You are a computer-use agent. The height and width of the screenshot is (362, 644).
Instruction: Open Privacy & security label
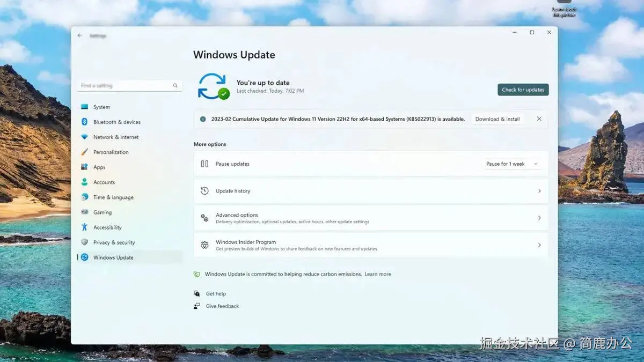tap(114, 242)
